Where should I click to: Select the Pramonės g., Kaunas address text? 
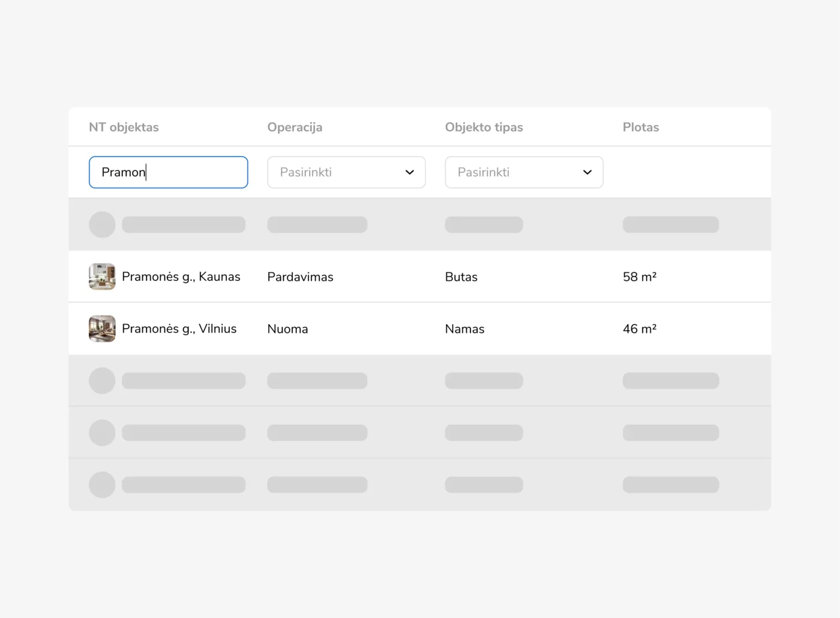pos(181,277)
